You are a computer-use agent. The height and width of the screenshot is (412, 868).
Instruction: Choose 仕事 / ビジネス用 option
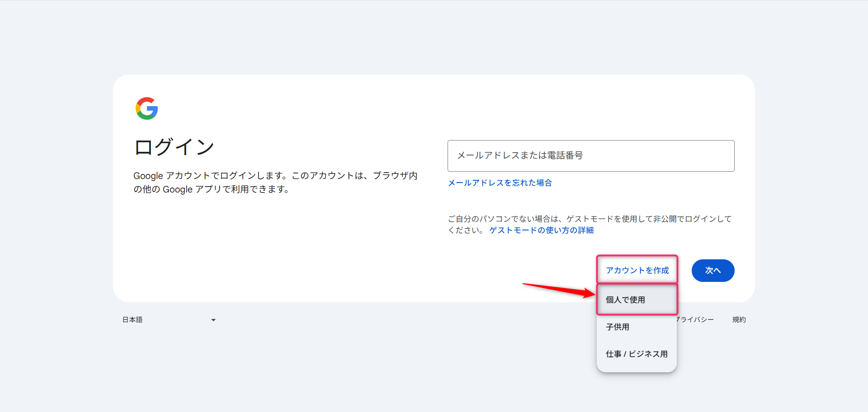pos(637,354)
